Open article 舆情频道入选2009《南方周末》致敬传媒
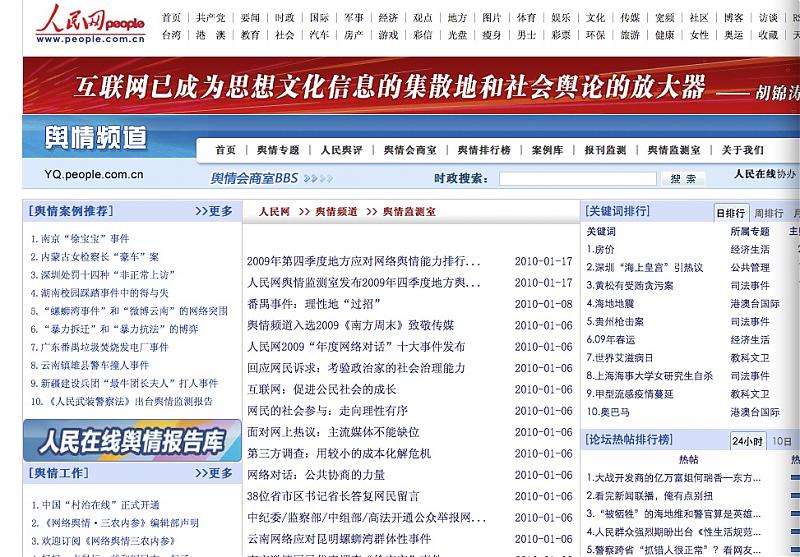The height and width of the screenshot is (557, 800). (x=351, y=325)
